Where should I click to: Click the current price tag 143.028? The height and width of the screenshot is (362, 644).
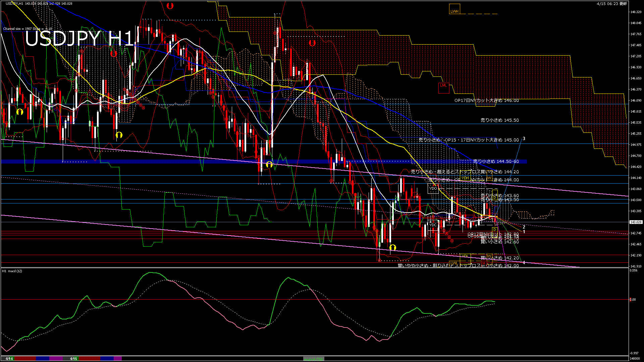point(636,222)
